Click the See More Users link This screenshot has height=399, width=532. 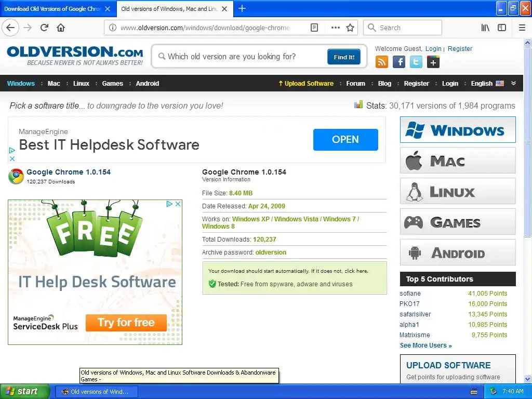426,345
